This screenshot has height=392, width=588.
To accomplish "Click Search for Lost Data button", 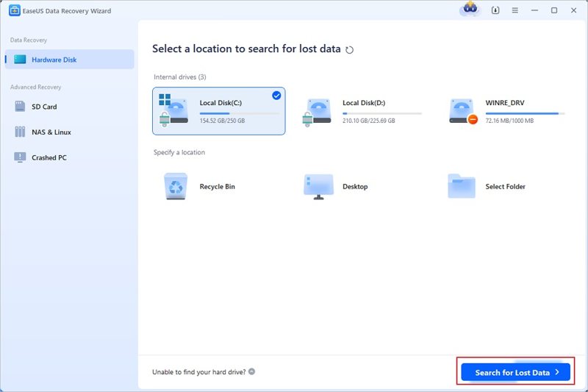I will 516,372.
